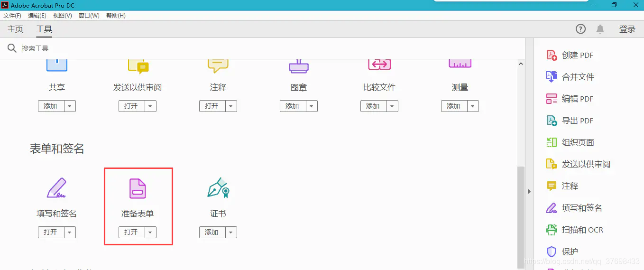Open the 文件(F) menu

pos(12,16)
